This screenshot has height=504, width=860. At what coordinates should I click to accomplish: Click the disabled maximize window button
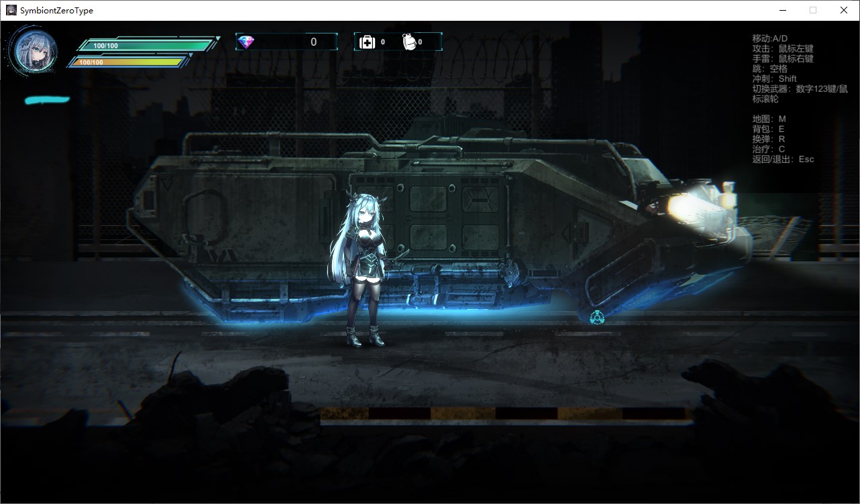tap(813, 10)
